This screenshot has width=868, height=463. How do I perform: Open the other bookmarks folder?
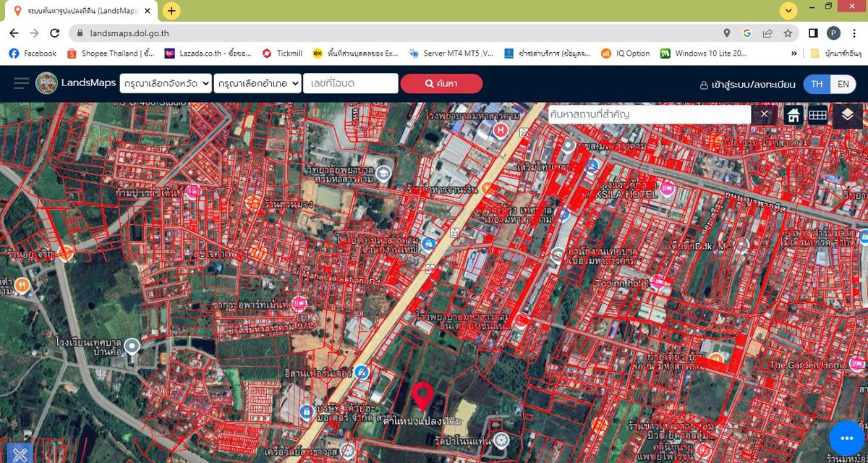click(838, 54)
